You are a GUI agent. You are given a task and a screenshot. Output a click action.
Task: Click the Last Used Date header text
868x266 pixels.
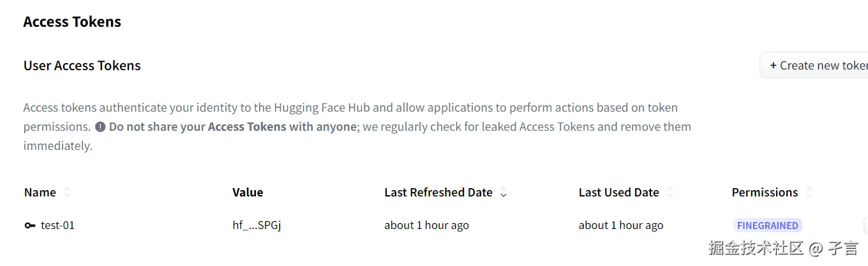pos(618,192)
